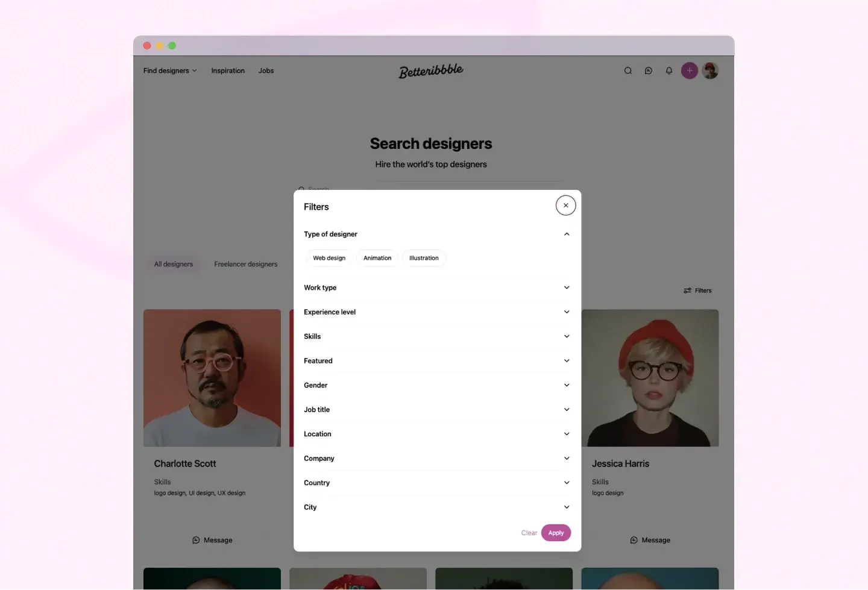Viewport: 868px width, 590px height.
Task: Go to the Inspiration page
Action: [x=228, y=71]
